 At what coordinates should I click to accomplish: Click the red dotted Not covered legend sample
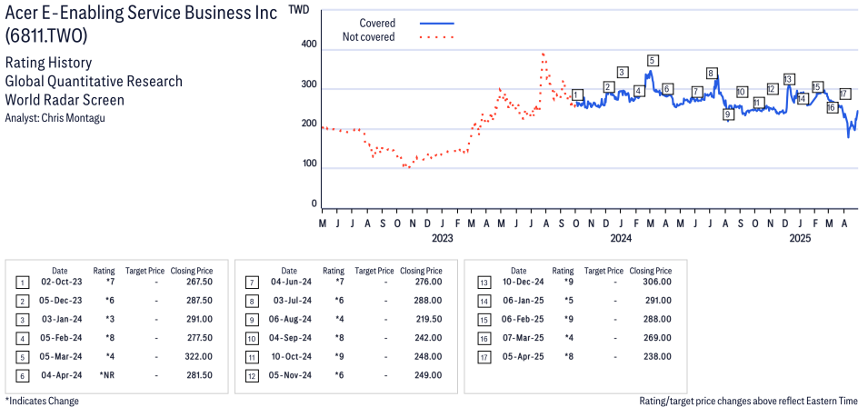click(437, 37)
